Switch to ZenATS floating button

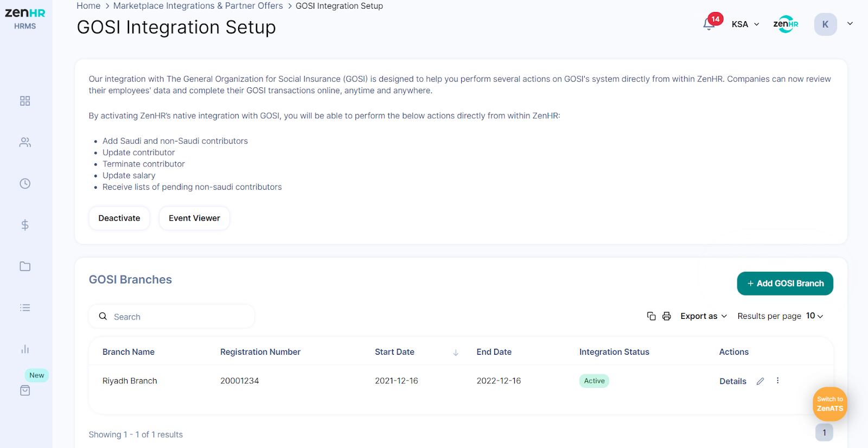click(x=830, y=404)
